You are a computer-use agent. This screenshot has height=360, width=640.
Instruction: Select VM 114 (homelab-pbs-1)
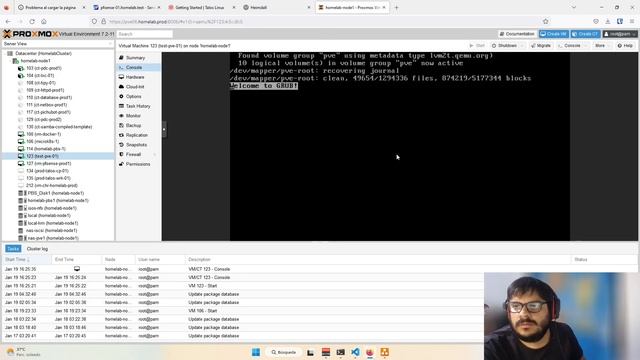46,149
